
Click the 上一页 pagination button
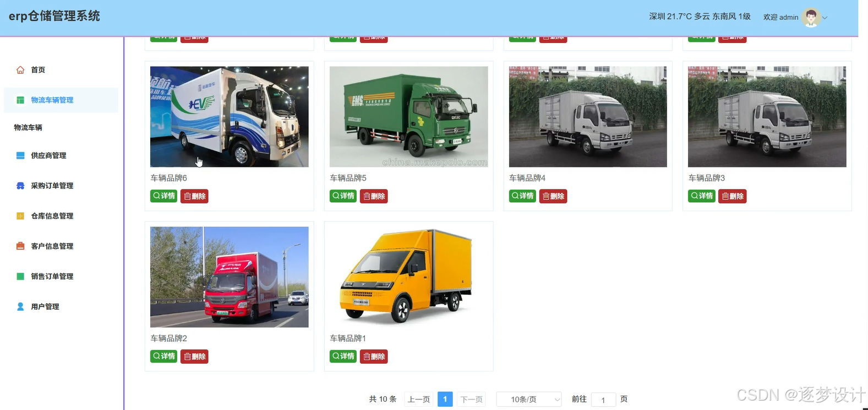point(419,400)
